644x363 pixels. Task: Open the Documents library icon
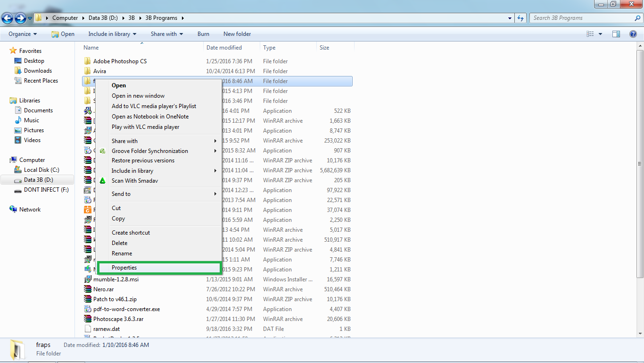pos(18,110)
